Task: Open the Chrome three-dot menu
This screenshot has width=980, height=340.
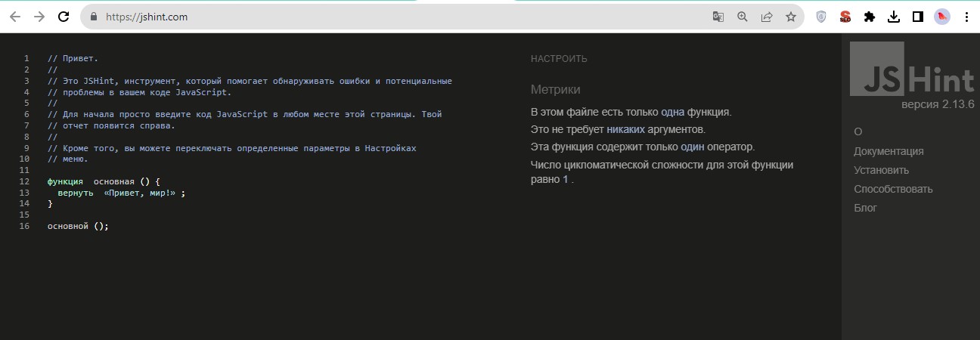Action: click(966, 17)
